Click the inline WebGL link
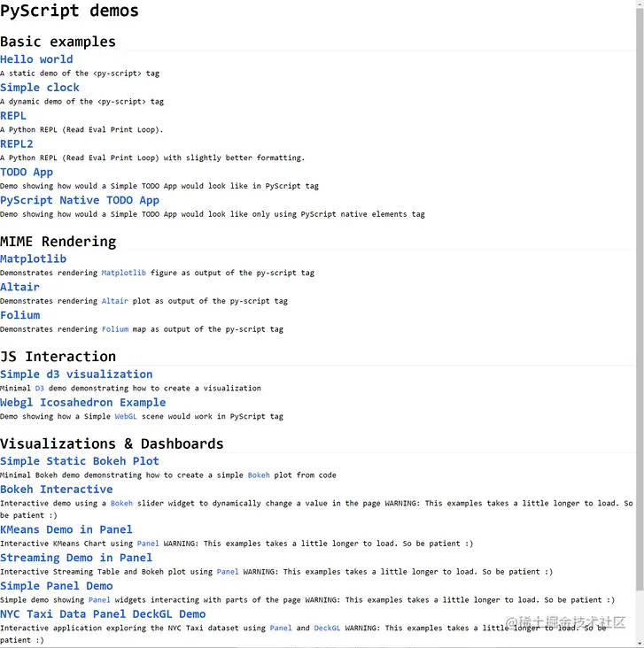644x648 pixels. click(125, 416)
